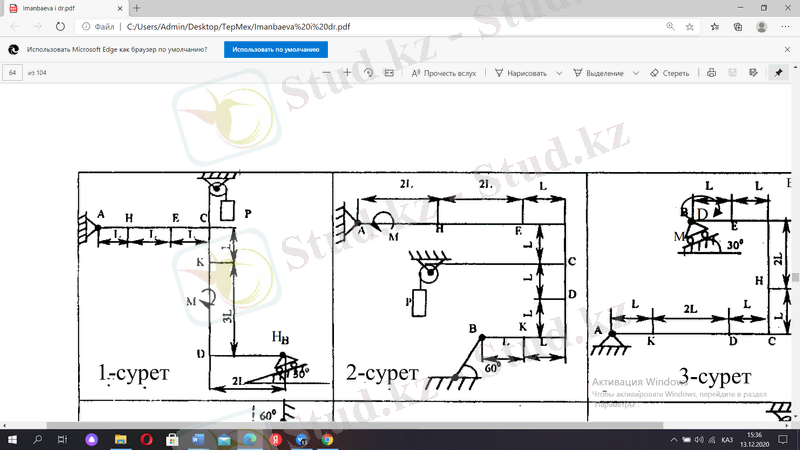Open the Windows Start menu

click(x=12, y=439)
